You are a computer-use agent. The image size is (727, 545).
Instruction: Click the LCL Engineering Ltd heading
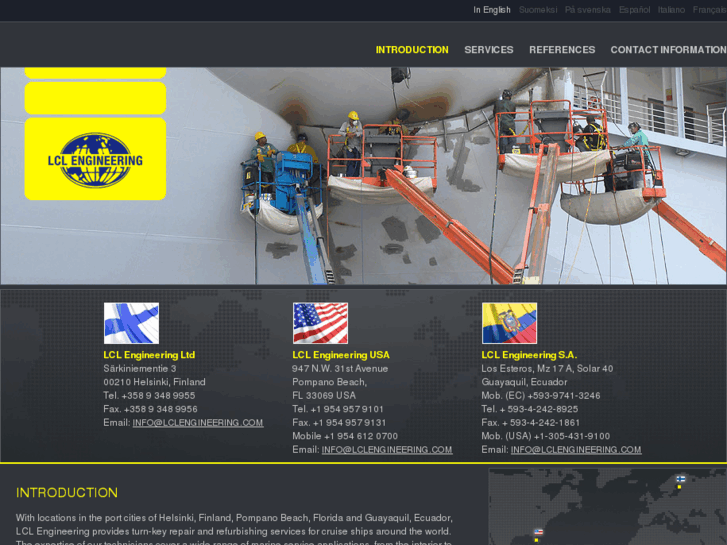tap(149, 355)
